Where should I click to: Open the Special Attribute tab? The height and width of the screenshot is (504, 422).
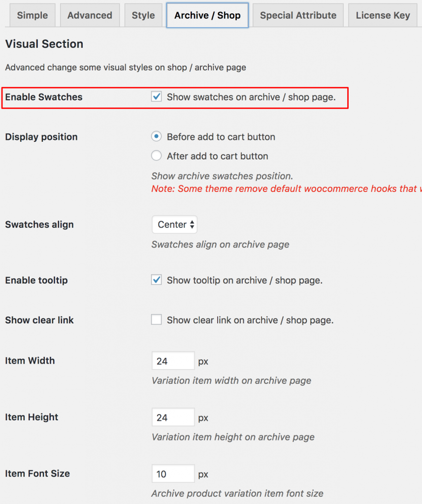[297, 15]
